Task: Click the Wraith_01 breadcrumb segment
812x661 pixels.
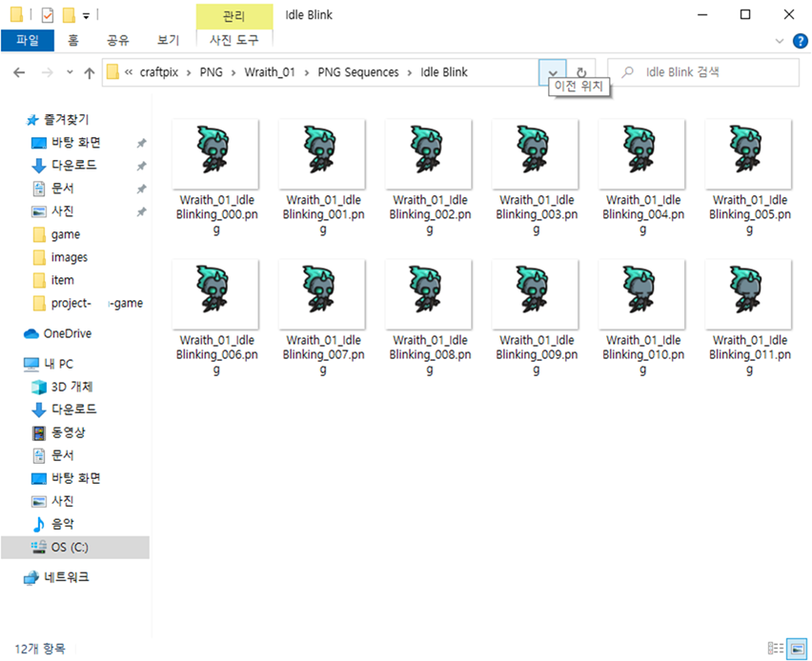Action: point(270,72)
